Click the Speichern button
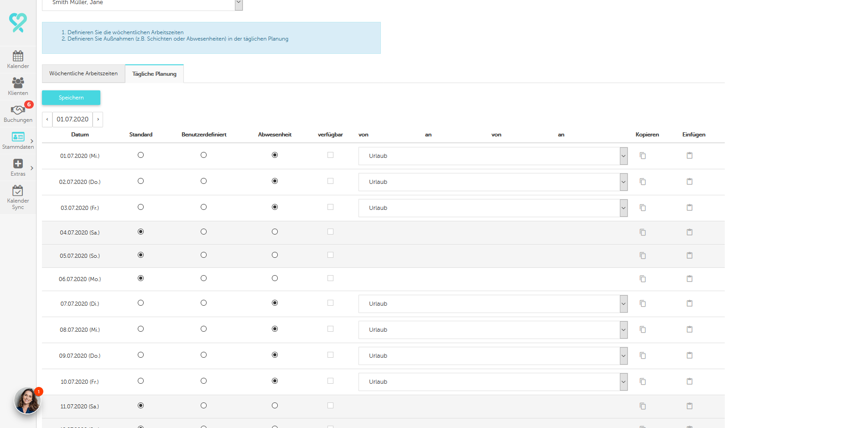The image size is (868, 428). click(71, 98)
